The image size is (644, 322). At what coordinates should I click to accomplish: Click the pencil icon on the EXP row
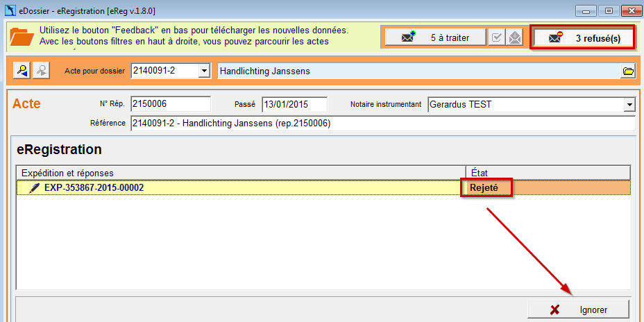coord(35,187)
